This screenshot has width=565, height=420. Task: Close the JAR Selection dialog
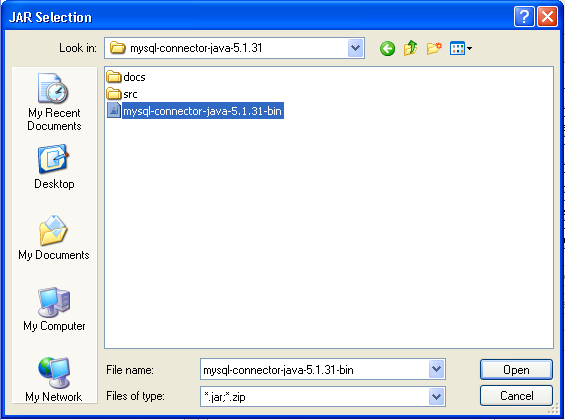pos(547,17)
